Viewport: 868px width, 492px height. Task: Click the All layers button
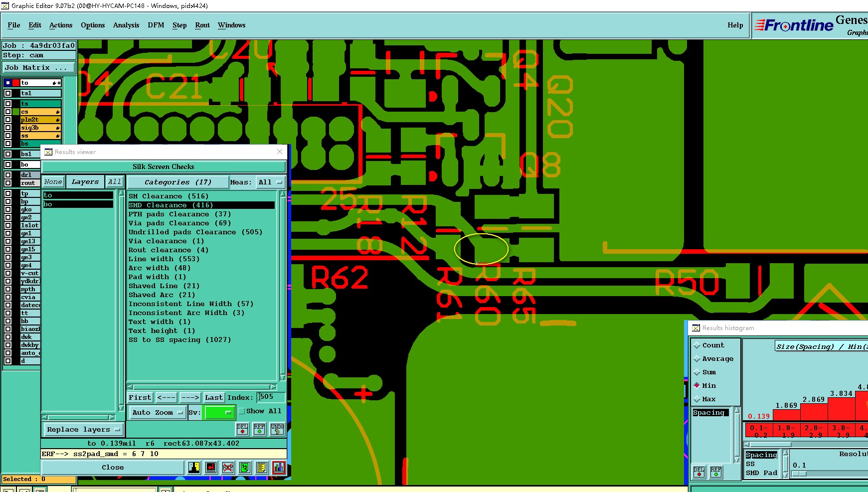[115, 182]
